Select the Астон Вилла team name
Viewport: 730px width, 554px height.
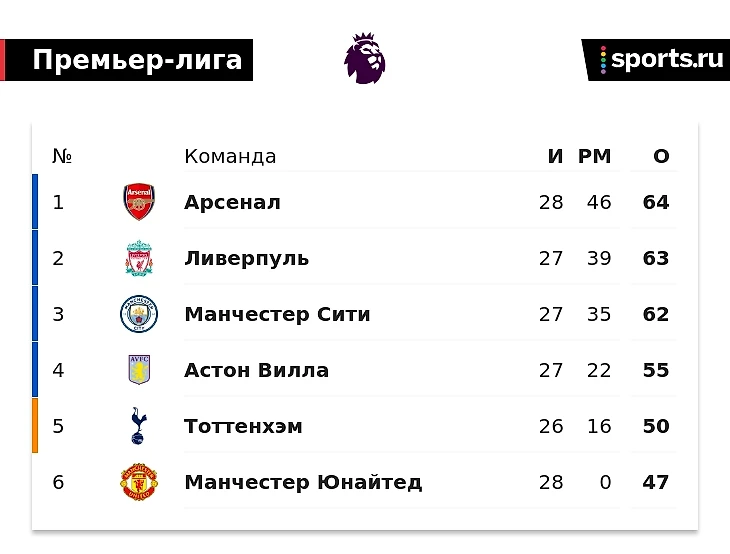[x=256, y=370]
